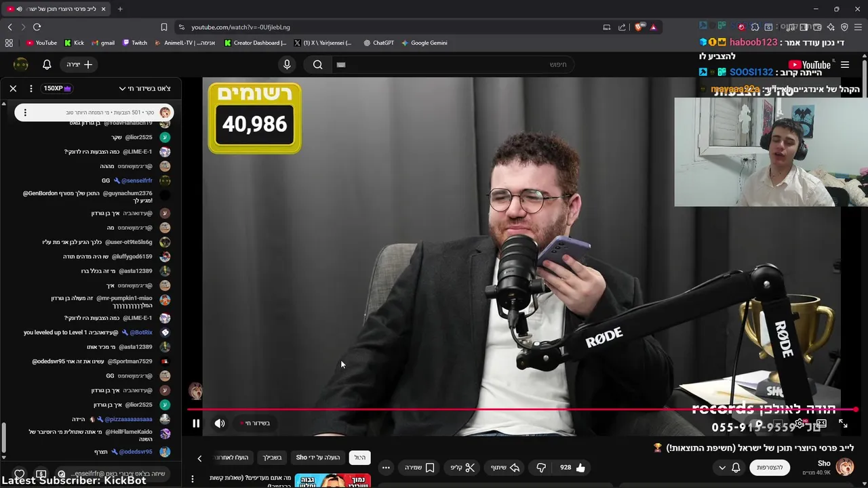Click the chat scrollbar thumb
This screenshot has height=488, width=868.
click(3, 439)
